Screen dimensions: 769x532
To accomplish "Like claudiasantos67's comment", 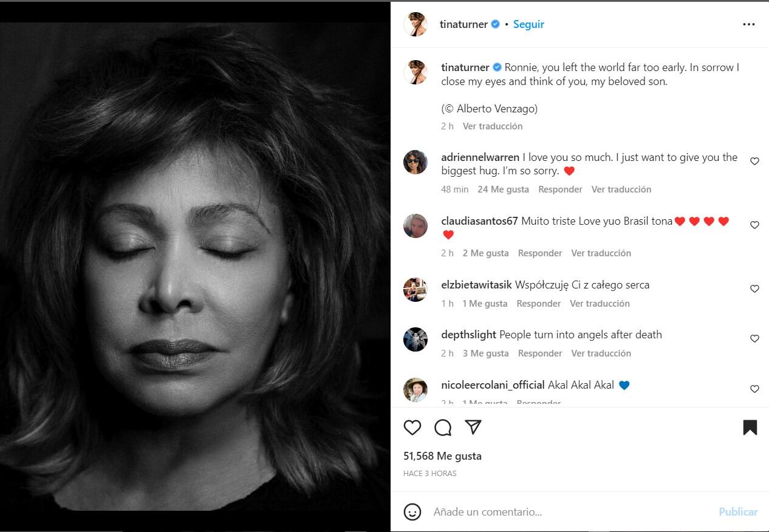I will tap(754, 225).
